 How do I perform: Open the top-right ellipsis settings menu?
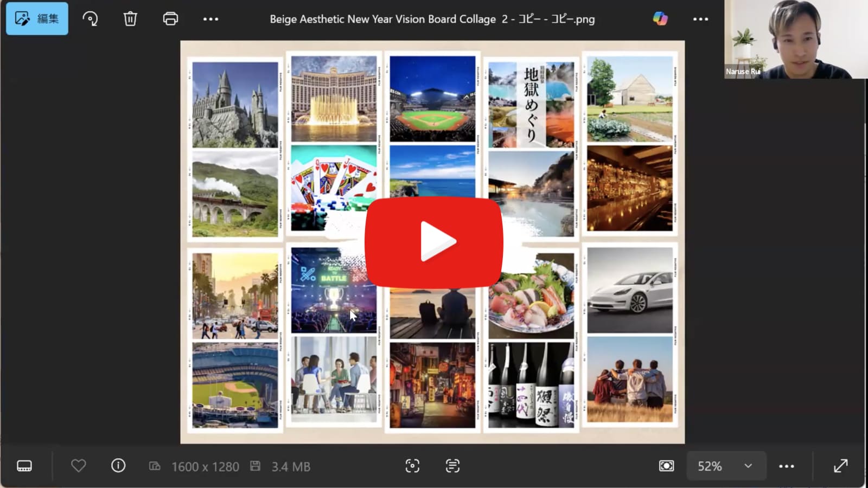click(x=700, y=19)
